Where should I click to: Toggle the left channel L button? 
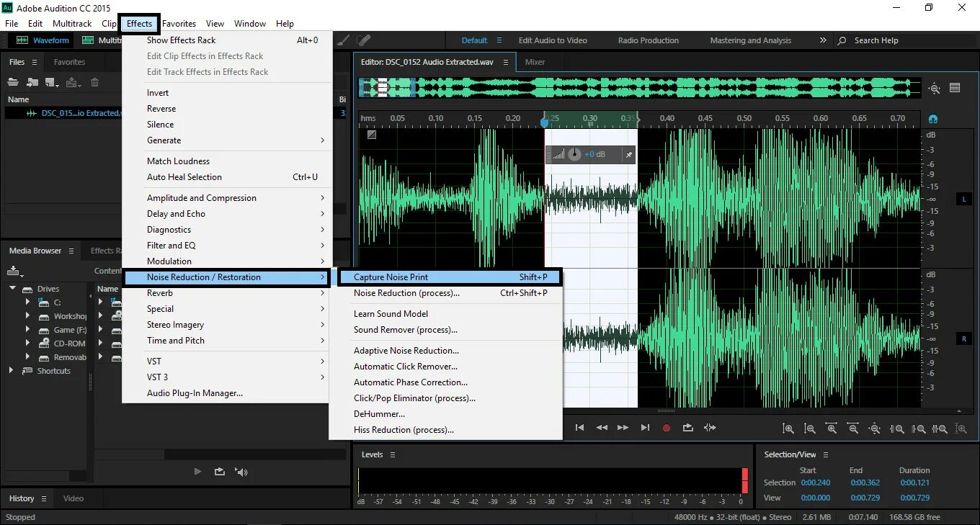point(964,199)
